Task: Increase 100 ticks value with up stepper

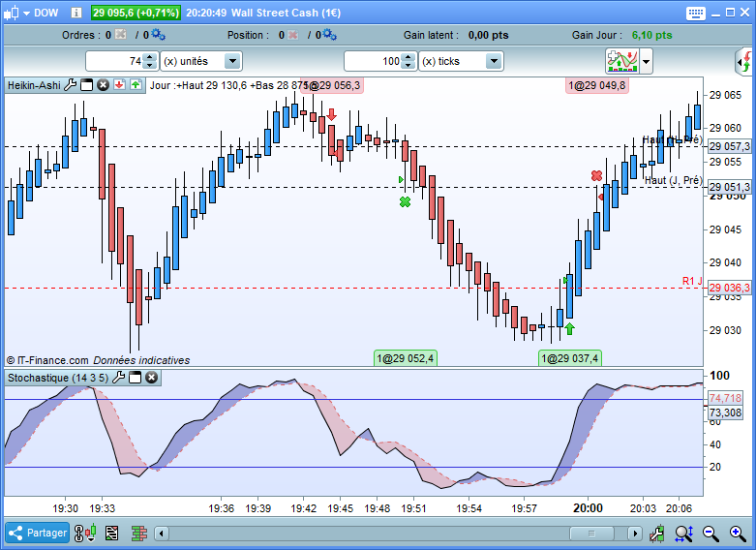Action: click(x=408, y=57)
